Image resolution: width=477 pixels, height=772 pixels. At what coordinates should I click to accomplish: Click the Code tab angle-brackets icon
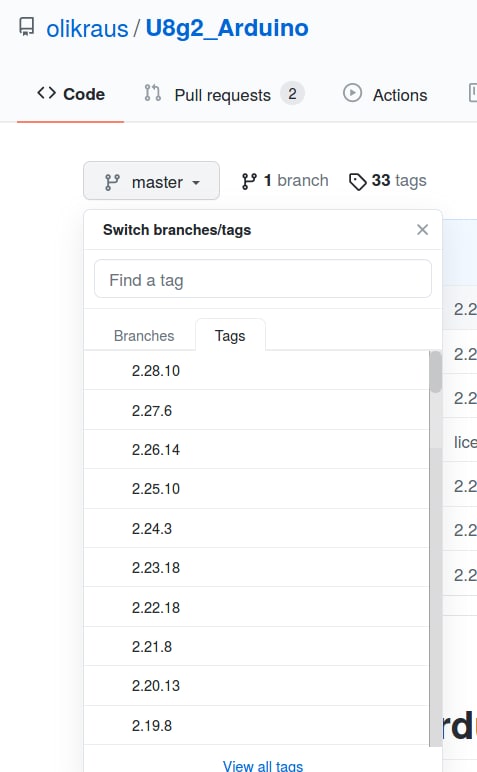tap(46, 93)
